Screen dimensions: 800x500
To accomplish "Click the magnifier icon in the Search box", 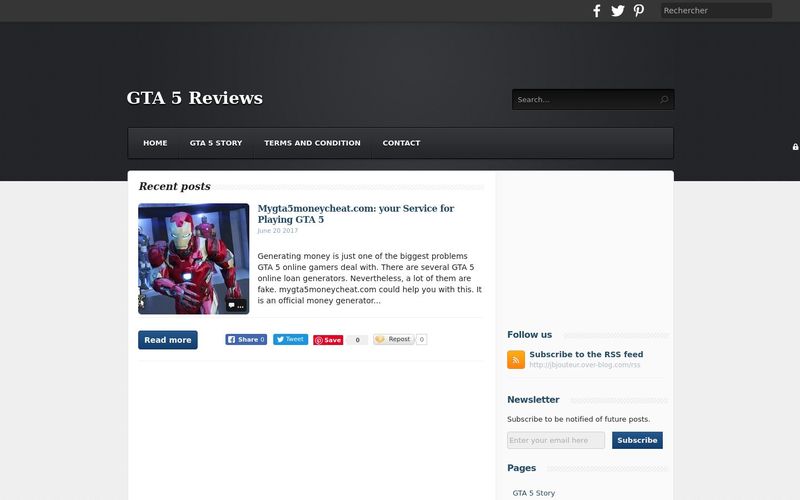I will point(663,99).
